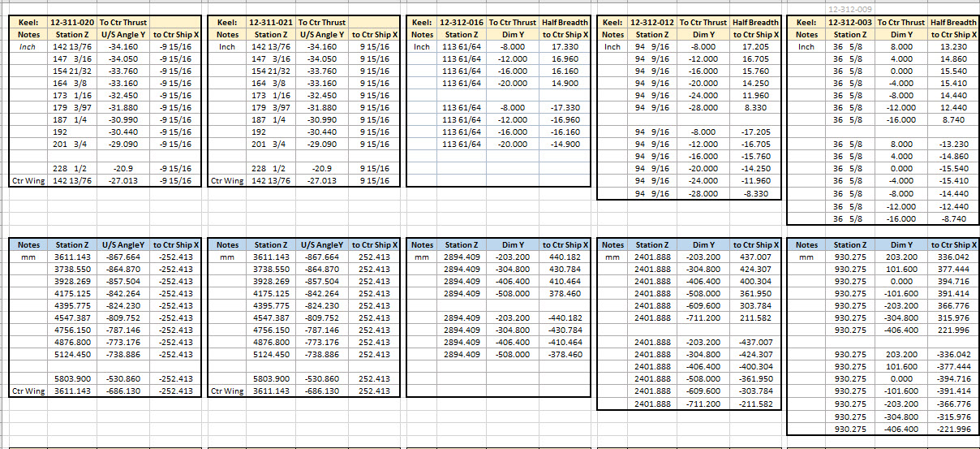
Task: Select the positive 13.230 cell
Action: click(x=953, y=46)
